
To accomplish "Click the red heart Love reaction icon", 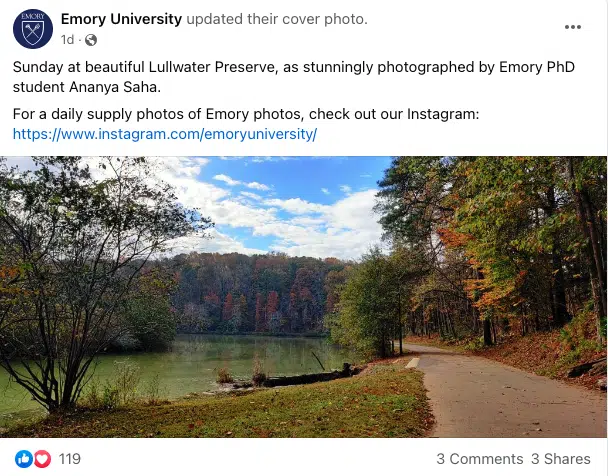I will 42,459.
